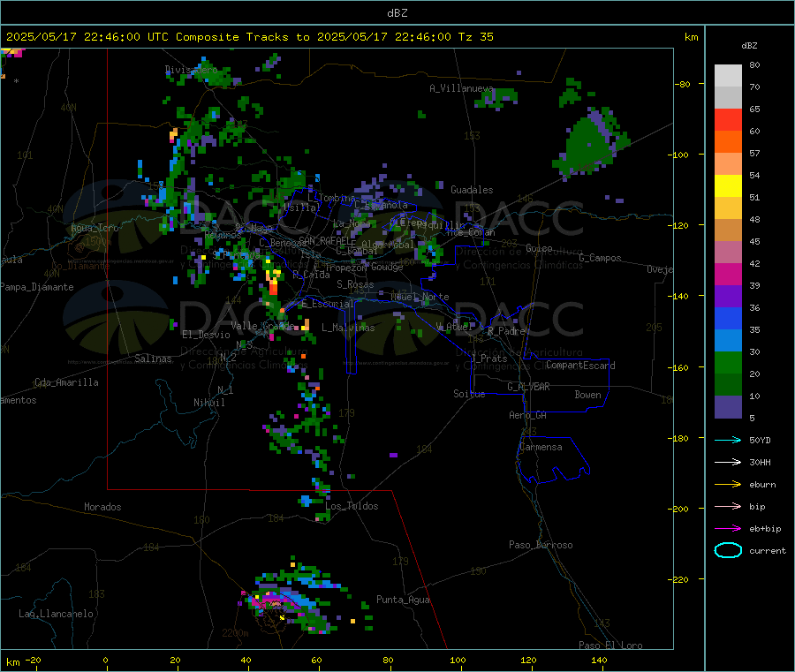This screenshot has height=672, width=795.
Task: Click the 'Carmensa' map label
Action: click(541, 448)
